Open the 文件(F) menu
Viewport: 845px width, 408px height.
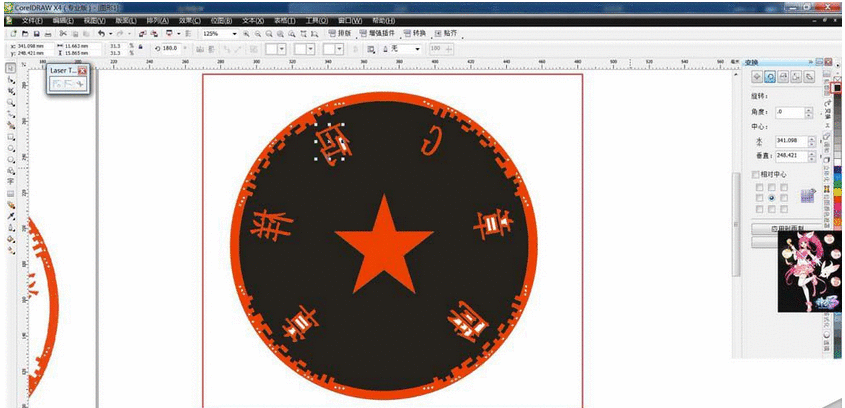[32, 20]
